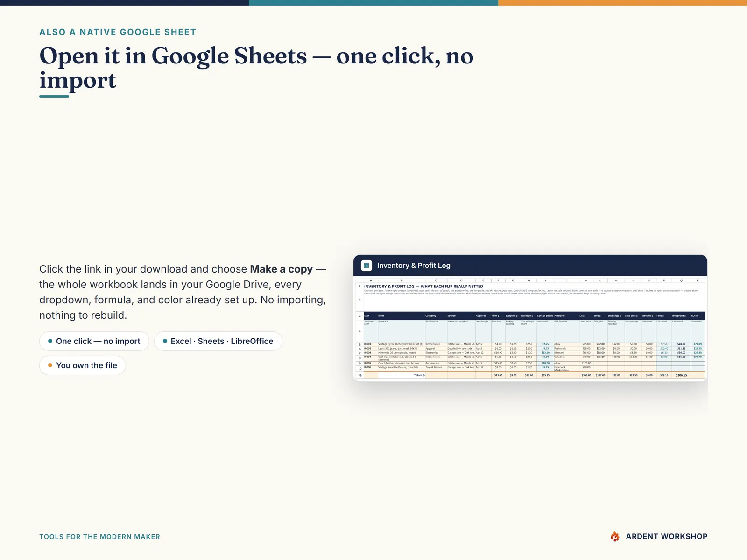The width and height of the screenshot is (747, 560).
Task: Select the 'One click — no import' pill
Action: pyautogui.click(x=94, y=341)
